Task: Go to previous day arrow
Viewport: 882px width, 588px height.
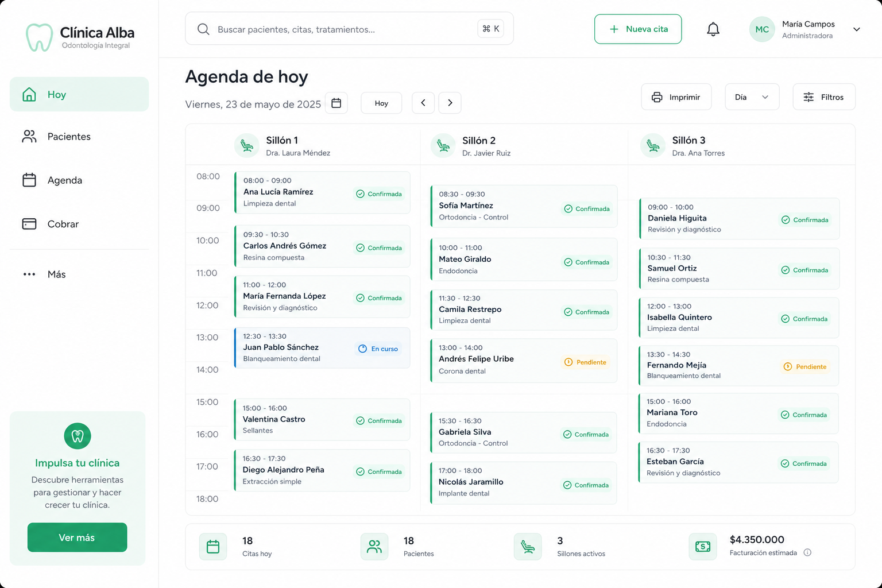Action: point(423,103)
